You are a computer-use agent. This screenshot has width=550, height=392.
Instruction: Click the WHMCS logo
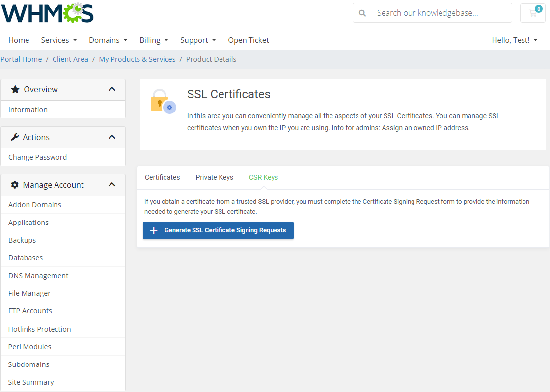[x=47, y=13]
